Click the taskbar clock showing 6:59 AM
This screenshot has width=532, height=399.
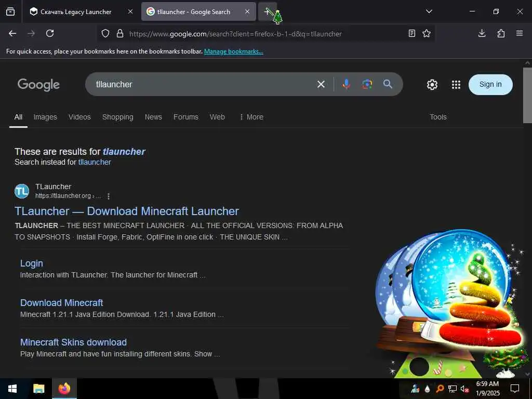[x=487, y=389]
